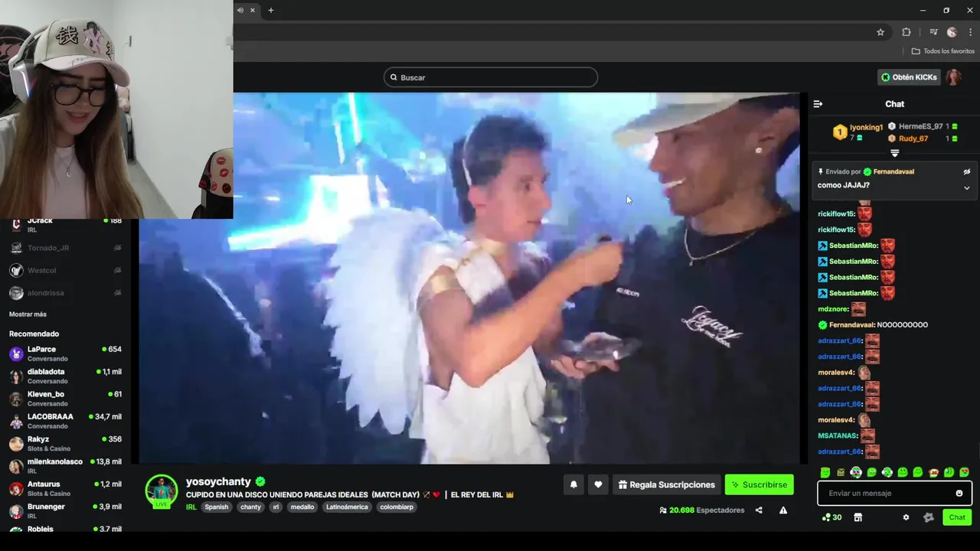Select the Spanish tag
The image size is (980, 551).
click(216, 507)
